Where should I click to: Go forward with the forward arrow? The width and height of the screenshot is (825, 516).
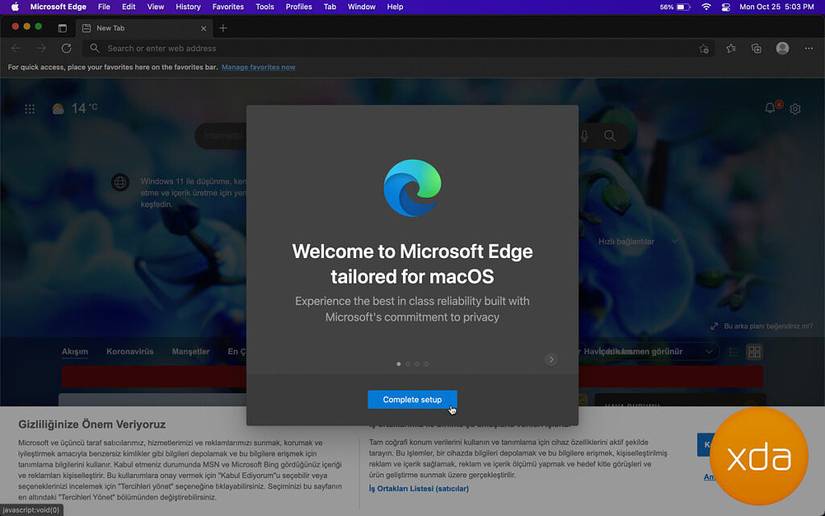[41, 48]
